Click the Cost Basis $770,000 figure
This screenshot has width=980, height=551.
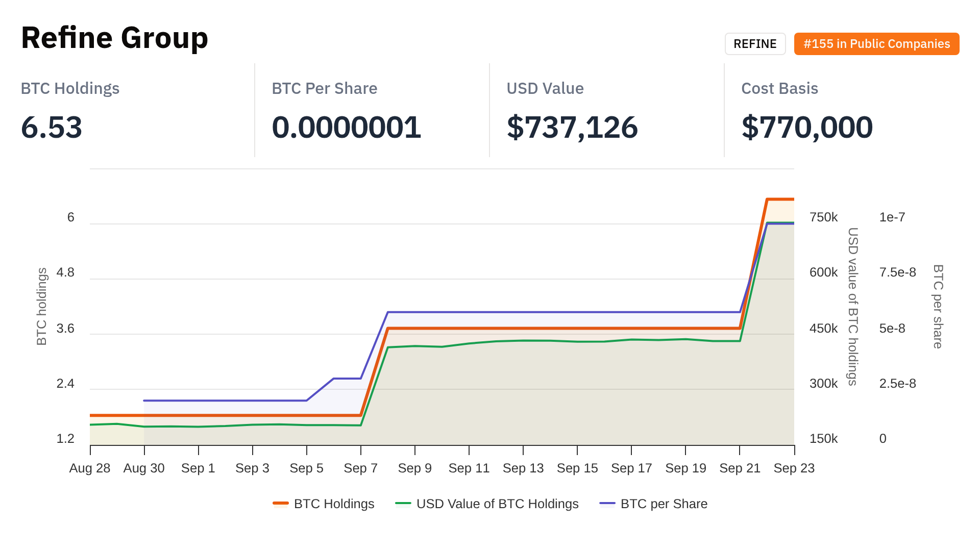click(807, 127)
